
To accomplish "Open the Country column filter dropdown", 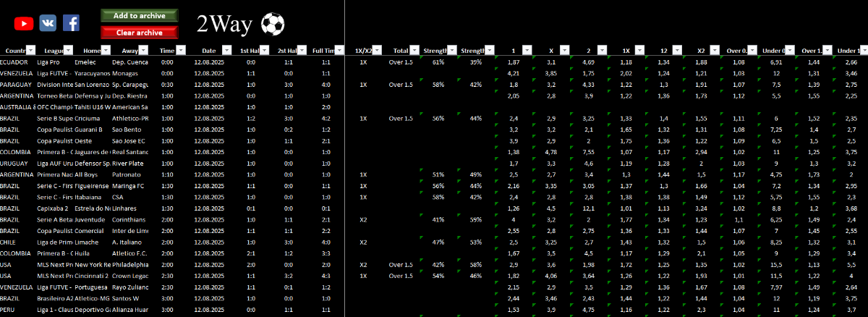I will [x=30, y=51].
